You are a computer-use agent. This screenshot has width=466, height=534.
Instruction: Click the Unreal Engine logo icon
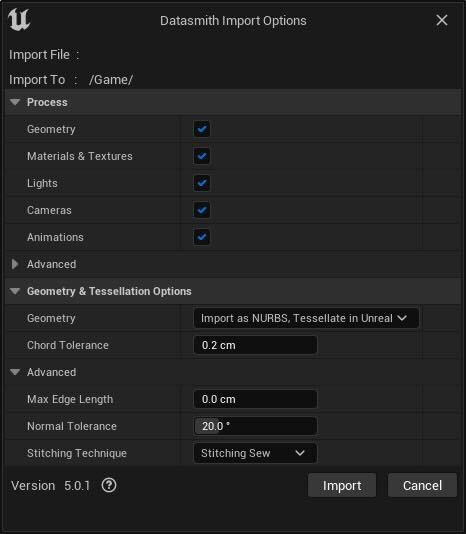click(19, 20)
